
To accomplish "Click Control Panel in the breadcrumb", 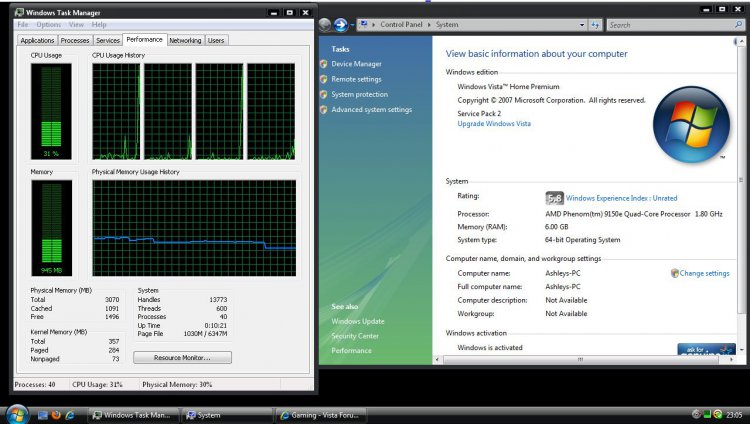I will tap(401, 24).
